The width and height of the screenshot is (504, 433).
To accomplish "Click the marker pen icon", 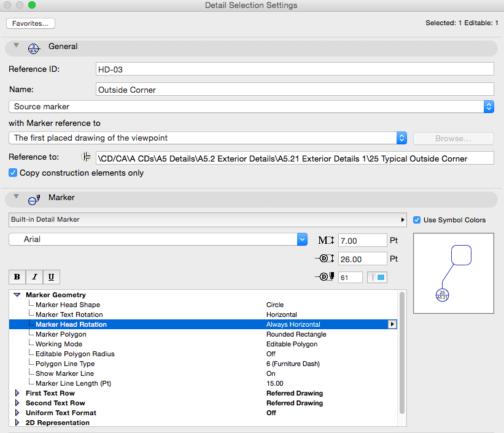I will 325,276.
